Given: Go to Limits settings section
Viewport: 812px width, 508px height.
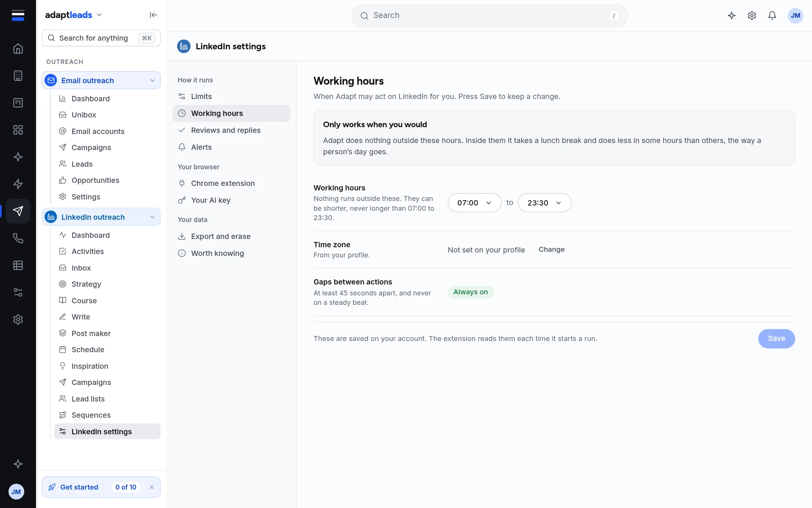Looking at the screenshot, I should tap(231, 96).
